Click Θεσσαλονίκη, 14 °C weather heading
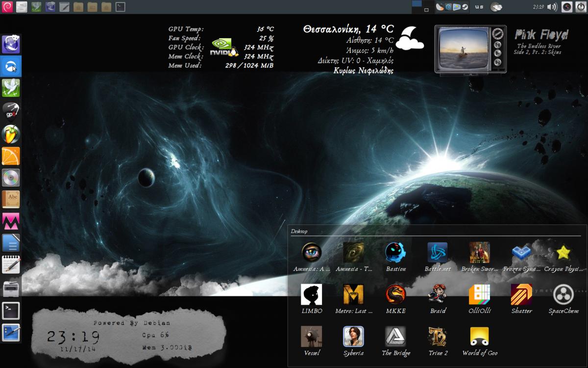 tap(348, 29)
